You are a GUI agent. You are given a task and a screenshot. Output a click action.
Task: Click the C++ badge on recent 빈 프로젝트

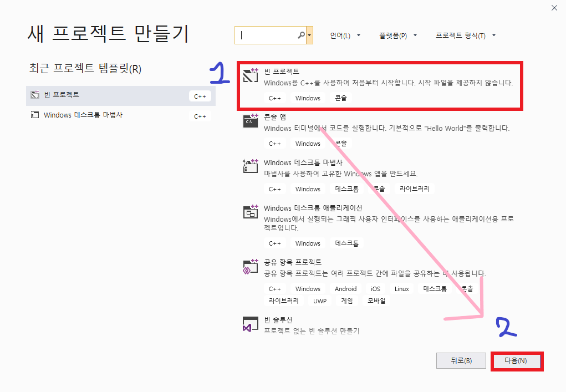[200, 96]
